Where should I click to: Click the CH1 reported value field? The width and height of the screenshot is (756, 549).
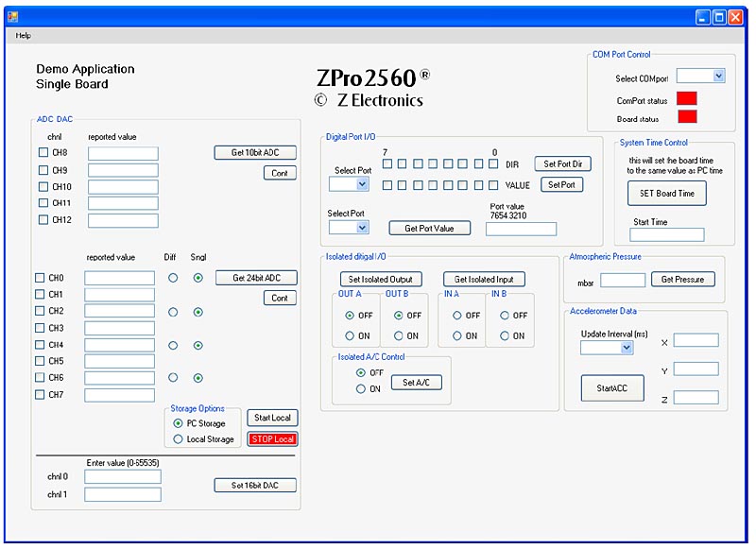[x=120, y=295]
